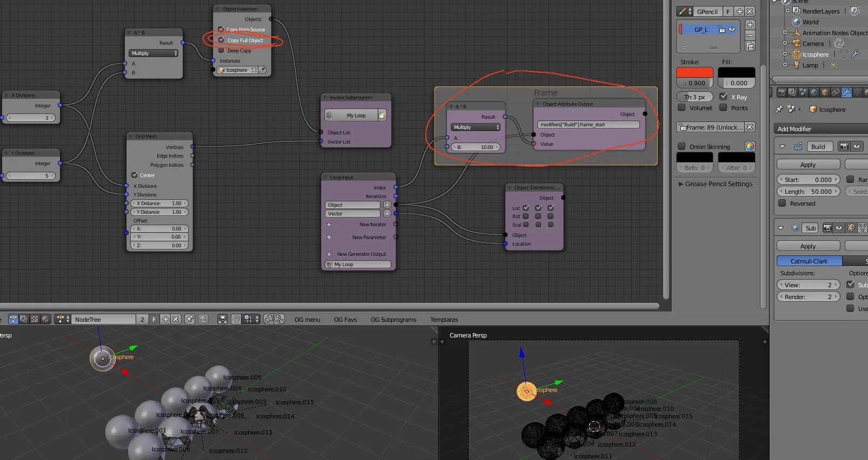The image size is (868, 460).
Task: Collapse the Build modifier panel
Action: pyautogui.click(x=782, y=146)
